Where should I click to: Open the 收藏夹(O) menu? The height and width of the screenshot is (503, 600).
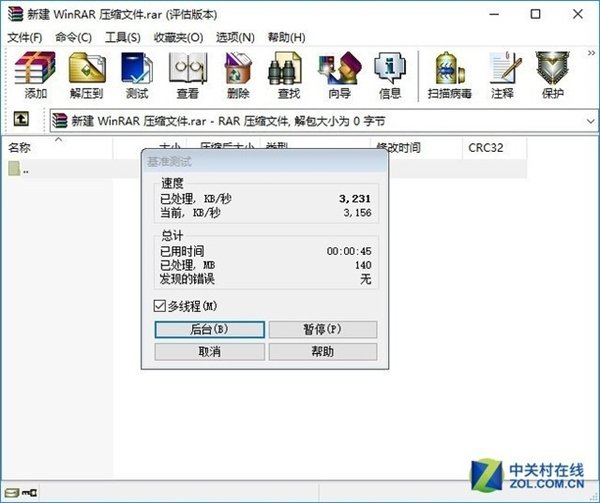point(178,37)
